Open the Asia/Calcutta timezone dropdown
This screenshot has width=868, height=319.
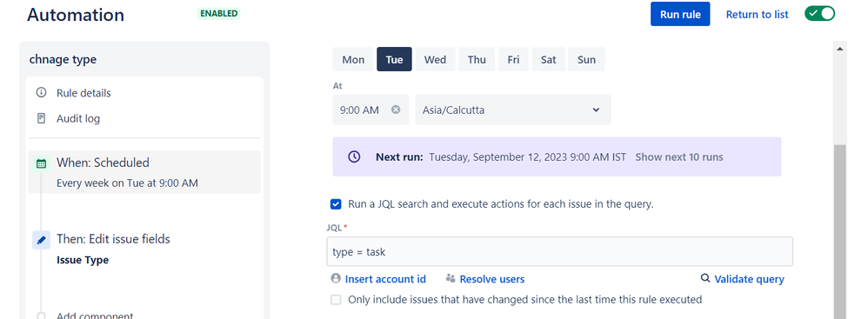(513, 110)
